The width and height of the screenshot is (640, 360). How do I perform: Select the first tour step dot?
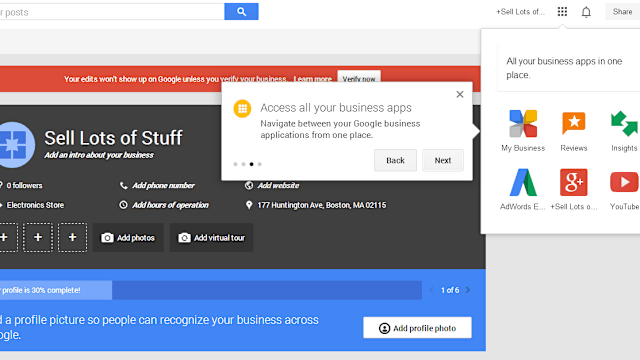point(235,164)
